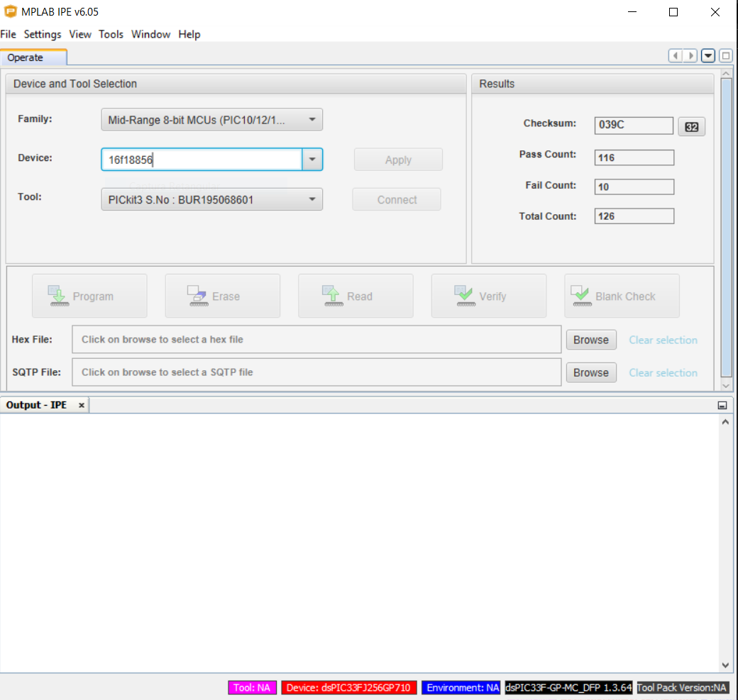Open the document list dropdown arrow icon

tap(708, 55)
